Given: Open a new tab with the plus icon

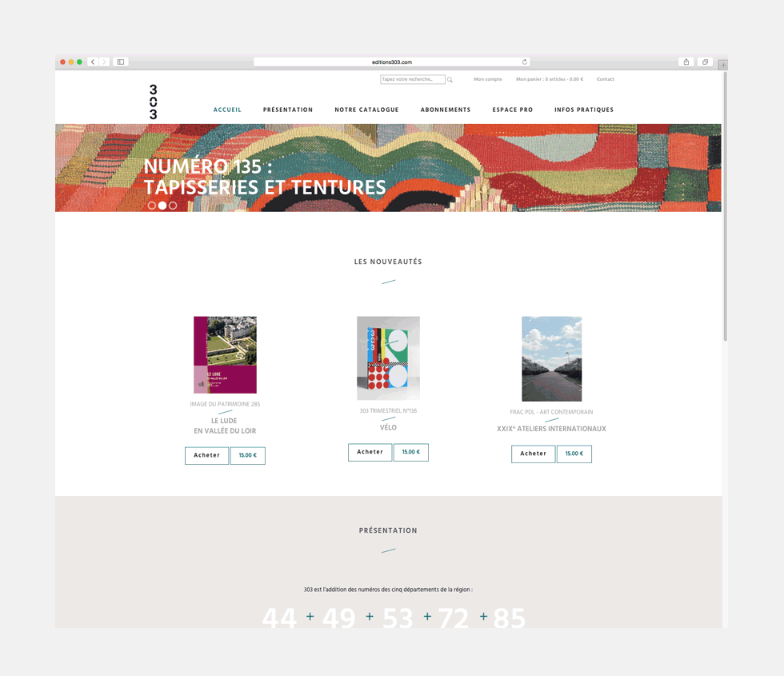Looking at the screenshot, I should 723,65.
